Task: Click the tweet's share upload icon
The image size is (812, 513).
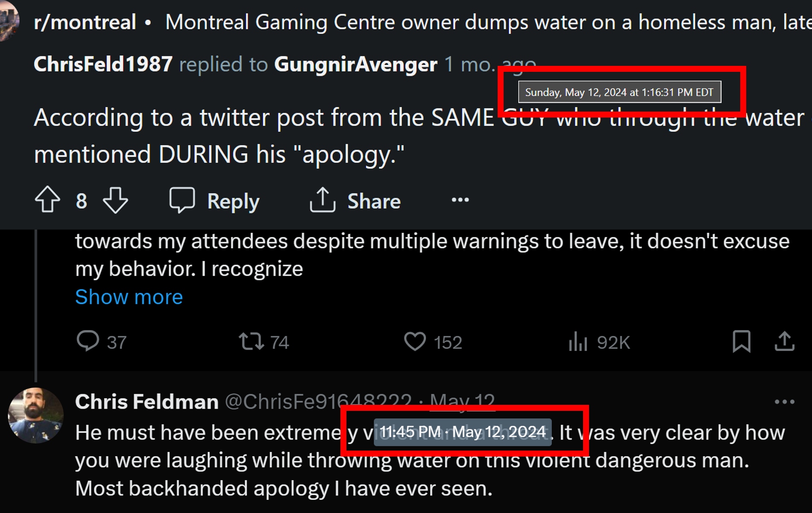Action: point(784,342)
